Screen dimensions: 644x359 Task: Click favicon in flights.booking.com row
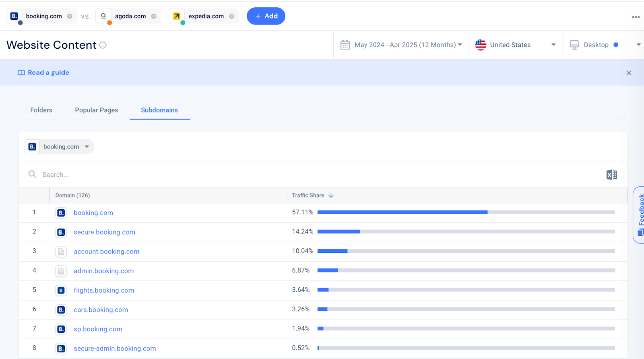[x=61, y=290]
